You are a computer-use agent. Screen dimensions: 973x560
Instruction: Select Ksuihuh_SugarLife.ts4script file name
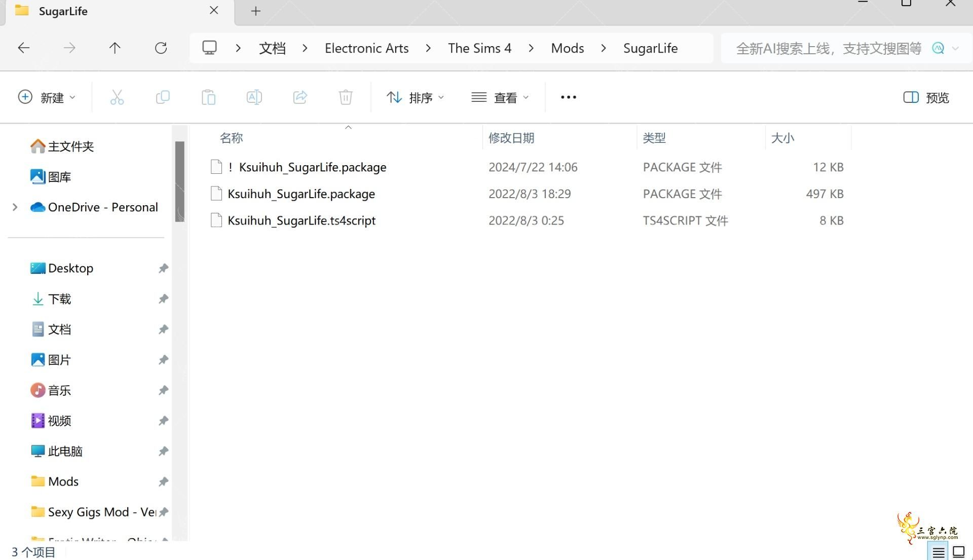[x=302, y=220]
